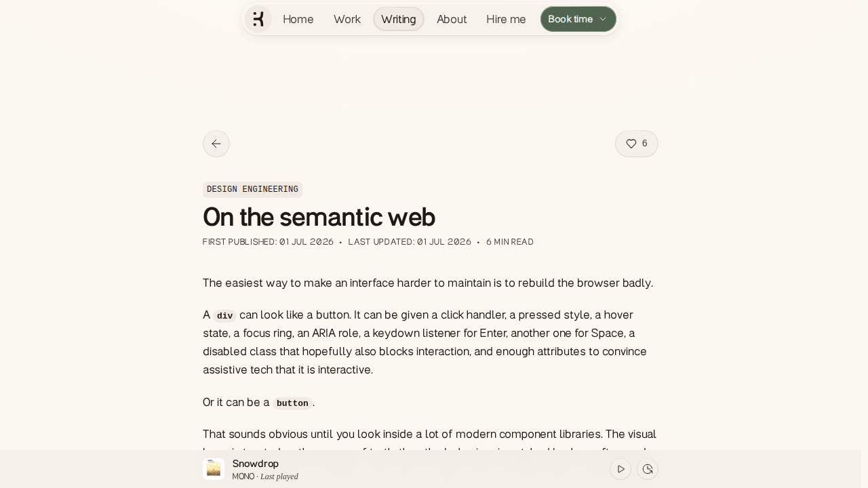Click the inline 'button' code snippet

tap(292, 403)
